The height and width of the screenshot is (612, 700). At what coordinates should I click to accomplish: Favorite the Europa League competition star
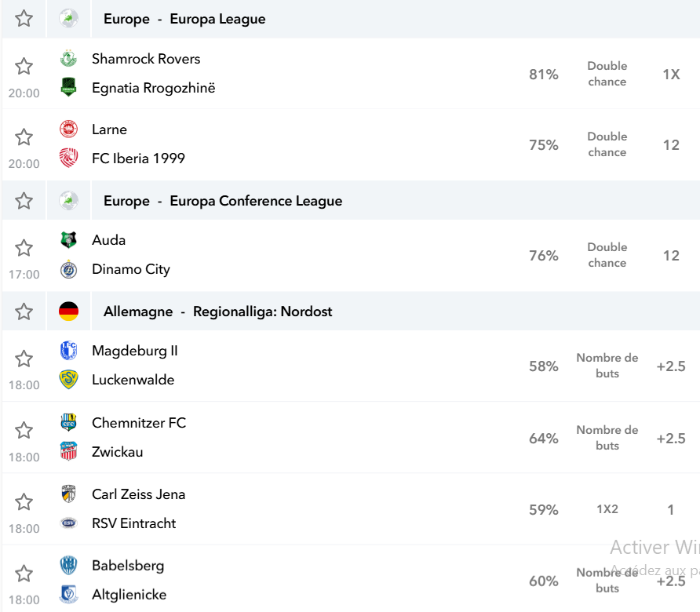(24, 19)
